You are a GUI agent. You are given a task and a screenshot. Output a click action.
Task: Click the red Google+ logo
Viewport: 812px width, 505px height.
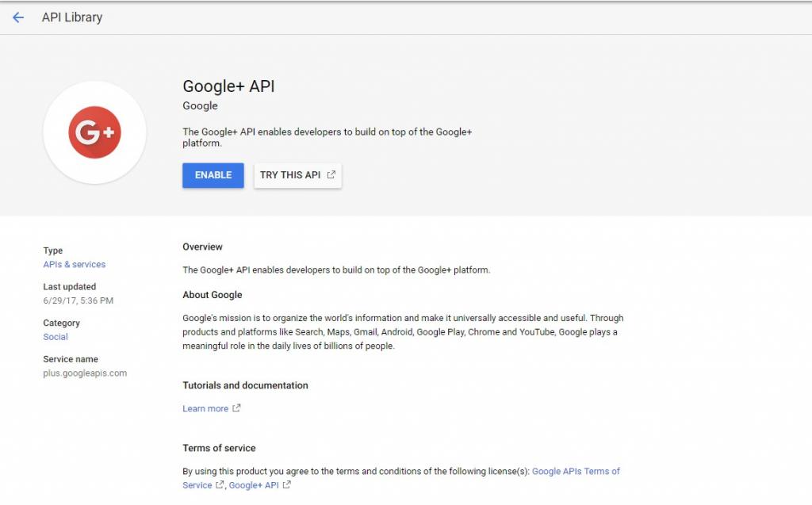point(94,132)
